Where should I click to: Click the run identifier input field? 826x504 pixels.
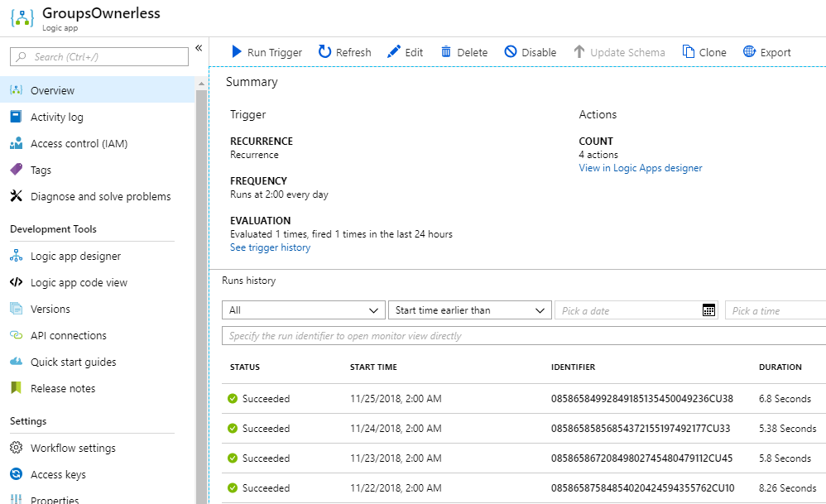[x=521, y=336]
